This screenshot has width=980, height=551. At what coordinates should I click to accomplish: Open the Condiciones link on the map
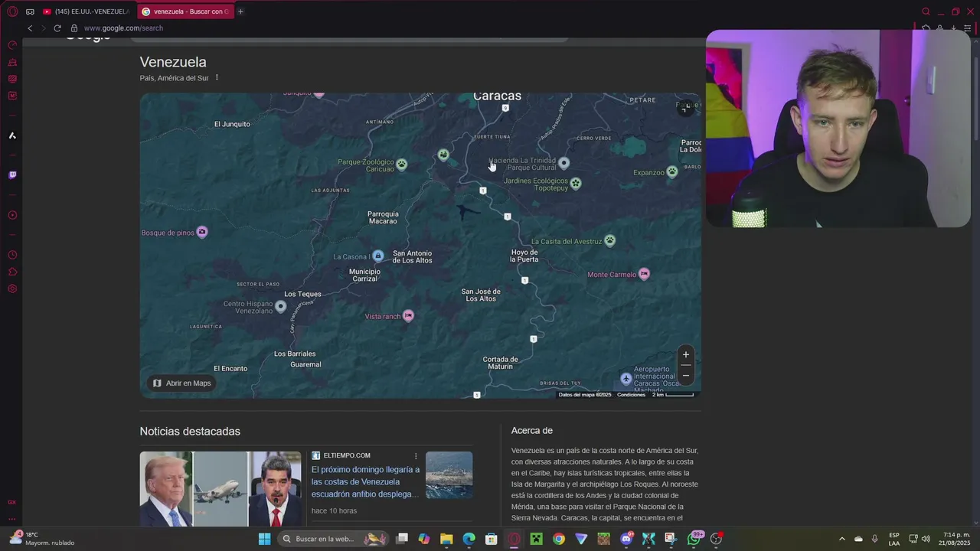(632, 395)
